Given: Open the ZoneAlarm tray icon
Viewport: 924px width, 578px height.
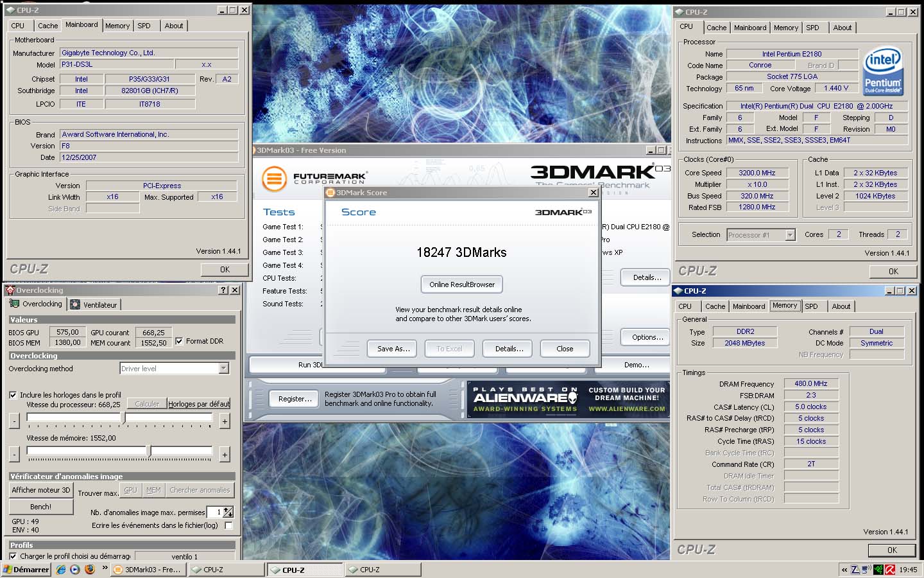Looking at the screenshot, I should tap(855, 569).
